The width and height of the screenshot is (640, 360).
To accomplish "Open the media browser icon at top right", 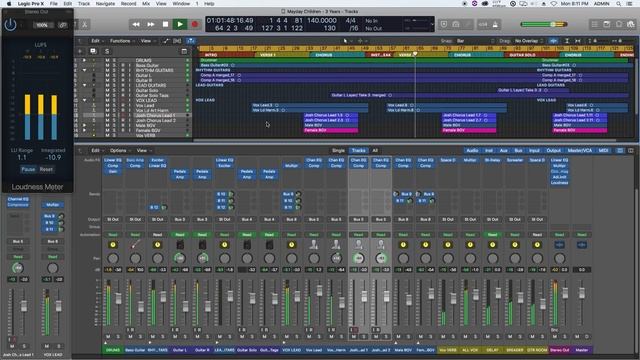I will click(x=631, y=24).
